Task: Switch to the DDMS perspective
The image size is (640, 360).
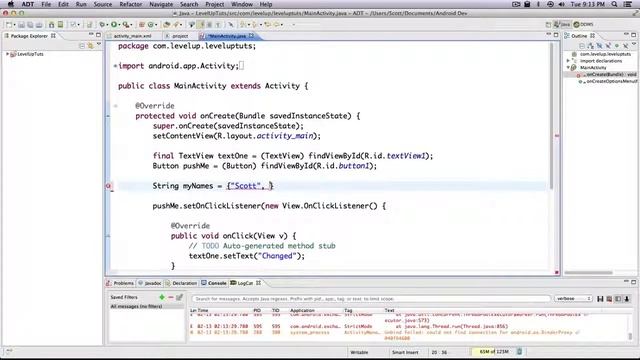Action: (583, 24)
